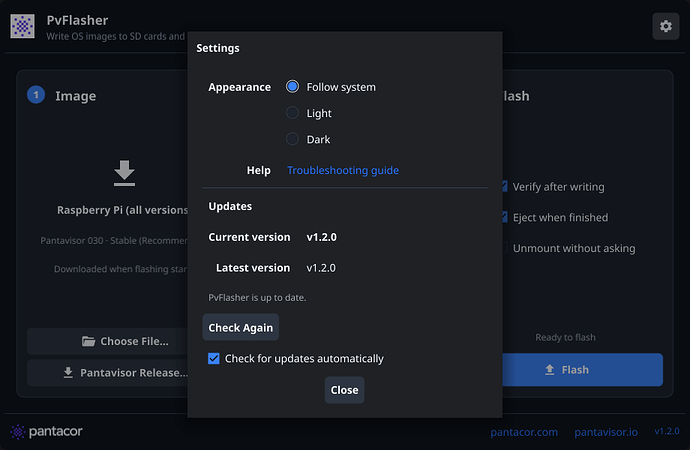Open settings with the gear icon
This screenshot has width=690, height=450.
(x=665, y=26)
